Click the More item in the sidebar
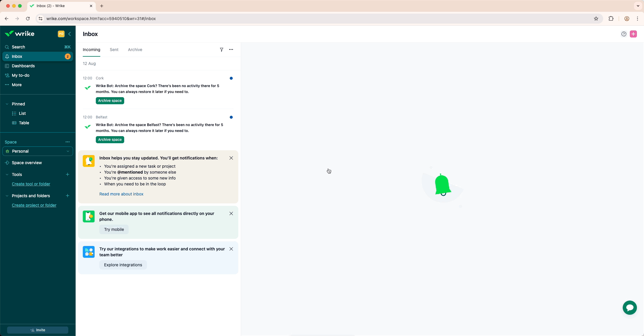The height and width of the screenshot is (336, 644). coord(17,85)
